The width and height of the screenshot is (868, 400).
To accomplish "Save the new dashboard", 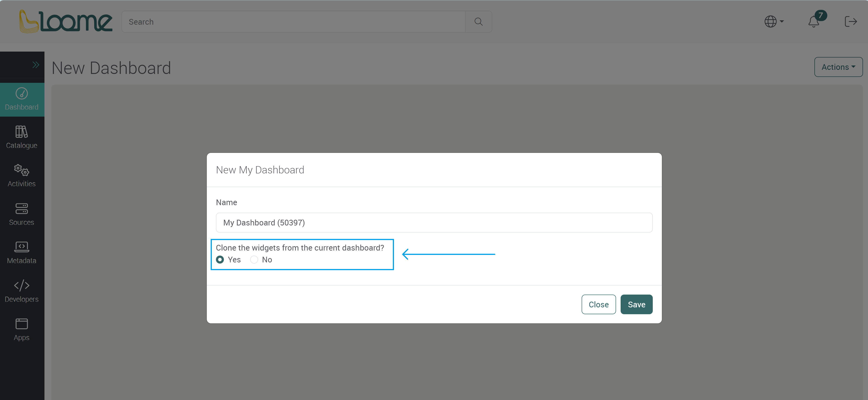I will click(x=637, y=305).
